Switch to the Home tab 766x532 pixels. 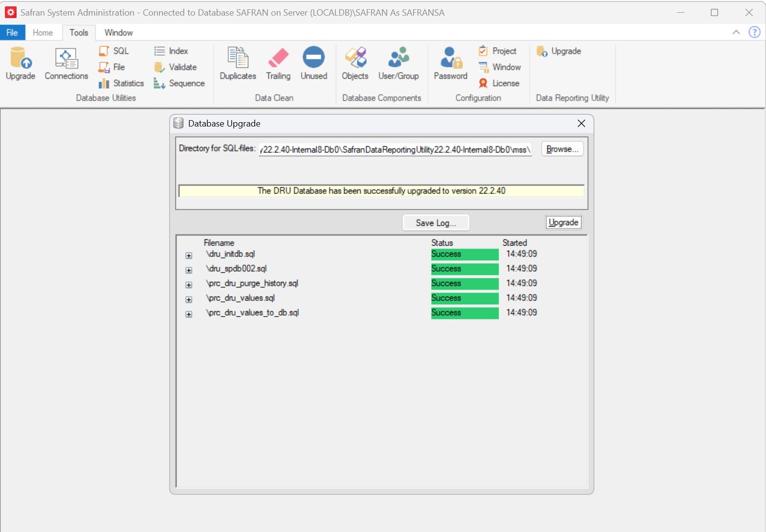click(x=43, y=32)
